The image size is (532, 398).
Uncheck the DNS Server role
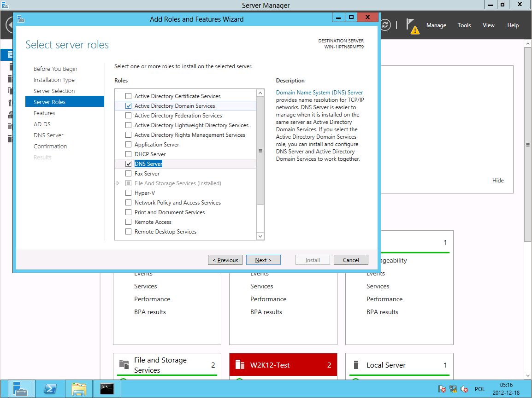point(128,164)
